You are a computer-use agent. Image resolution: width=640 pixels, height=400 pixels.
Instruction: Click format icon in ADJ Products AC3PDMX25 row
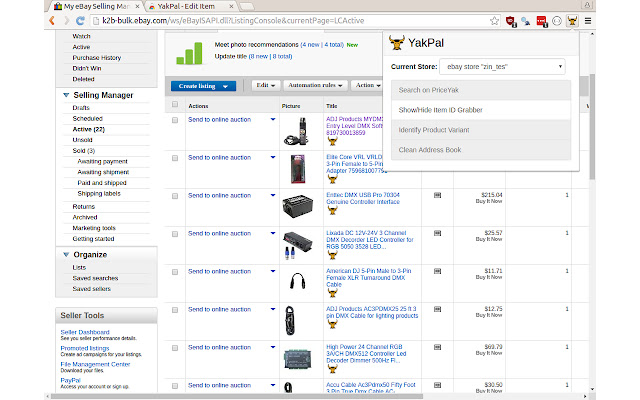[437, 309]
